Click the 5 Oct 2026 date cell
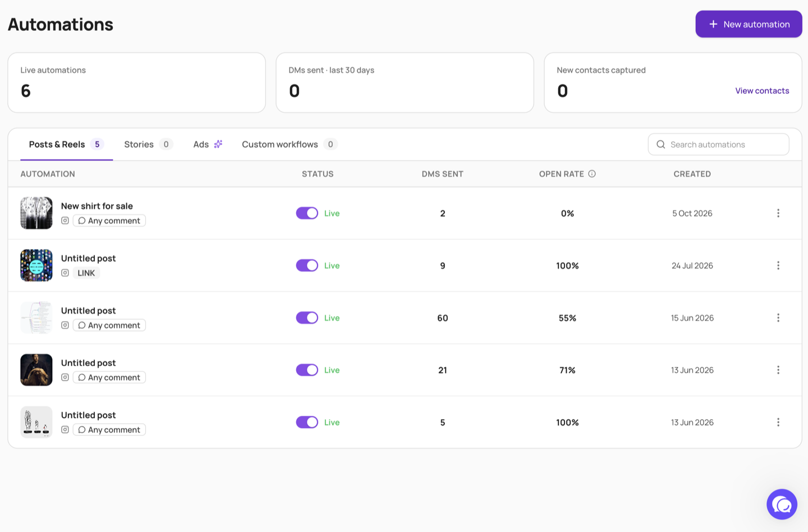 (692, 213)
